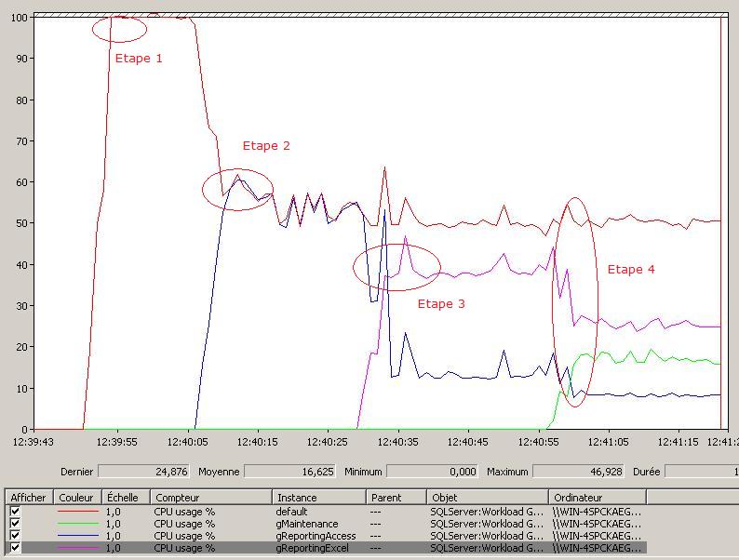Click the Instance column header
739x560 pixels.
click(318, 498)
